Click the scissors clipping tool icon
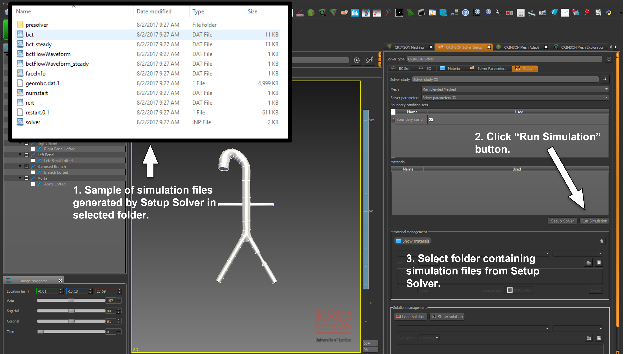The height and width of the screenshot is (354, 644). coord(499,12)
